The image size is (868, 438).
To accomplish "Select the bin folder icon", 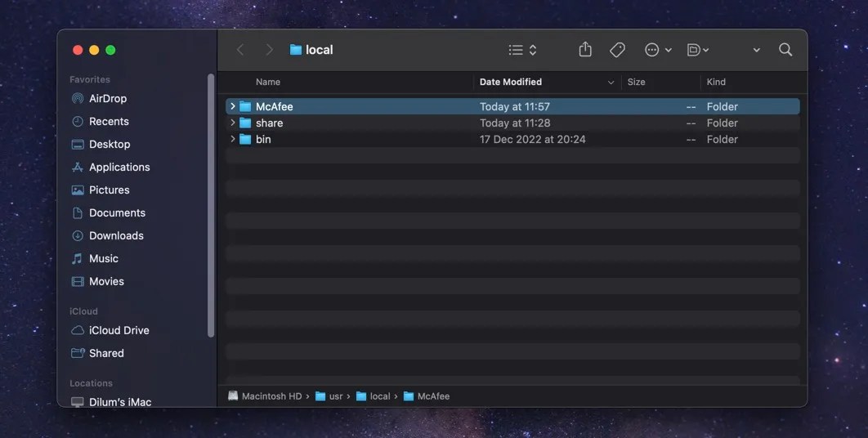I will point(245,139).
